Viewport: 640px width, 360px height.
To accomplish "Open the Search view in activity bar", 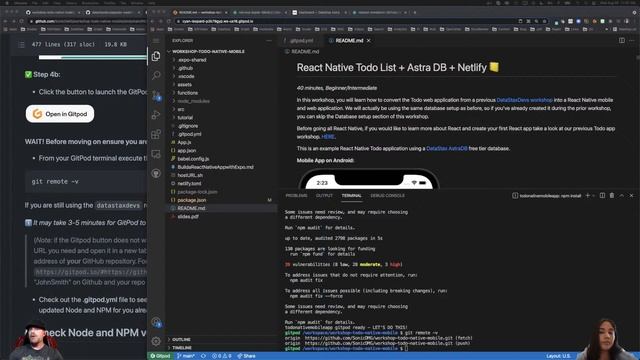I will (x=156, y=75).
